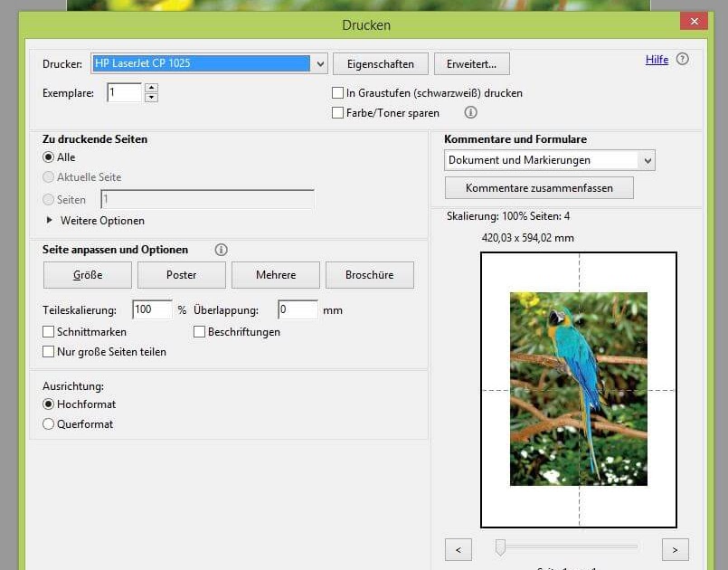Tick the Farbe/Toner sparen checkbox

pos(337,113)
